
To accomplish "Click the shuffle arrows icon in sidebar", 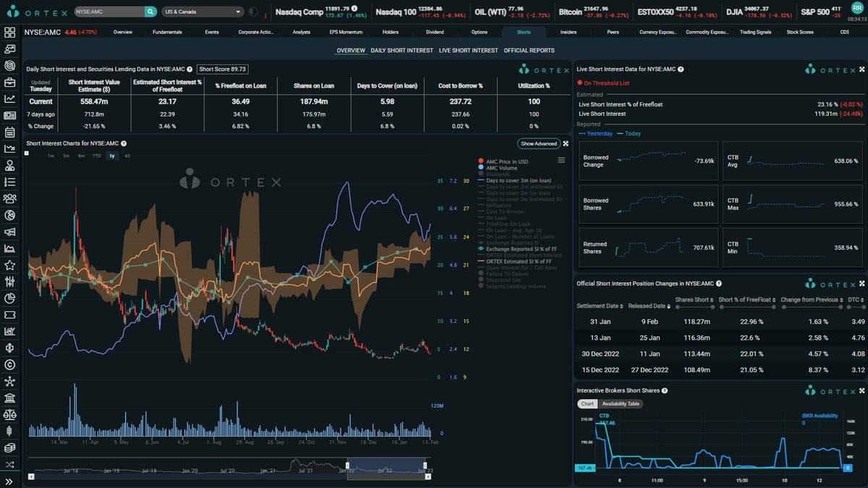I will (x=10, y=464).
